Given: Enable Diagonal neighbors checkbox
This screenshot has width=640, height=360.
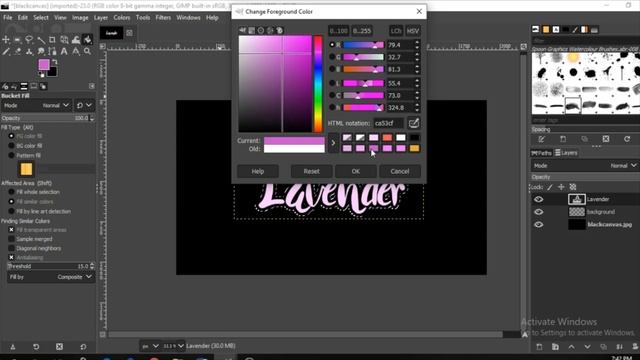Looking at the screenshot, I should point(11,248).
